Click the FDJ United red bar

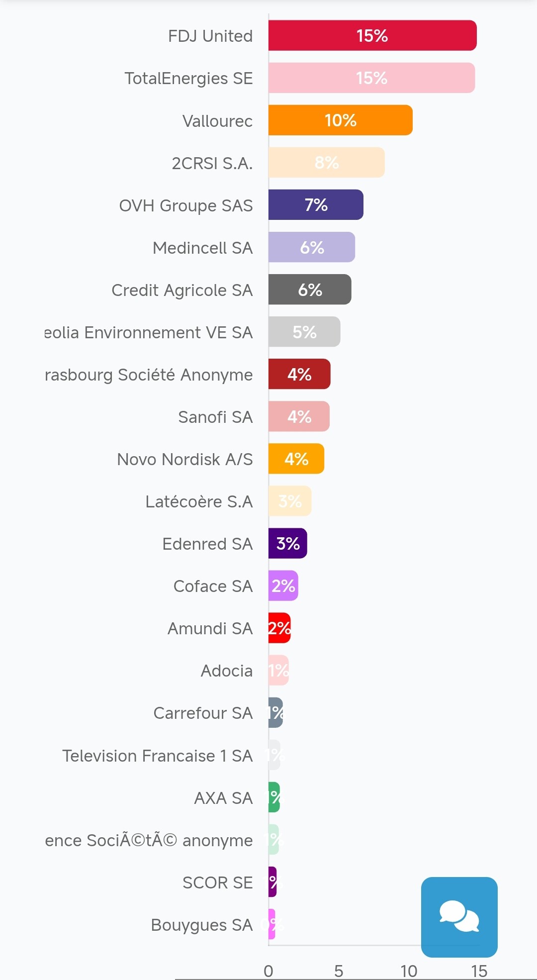[372, 35]
